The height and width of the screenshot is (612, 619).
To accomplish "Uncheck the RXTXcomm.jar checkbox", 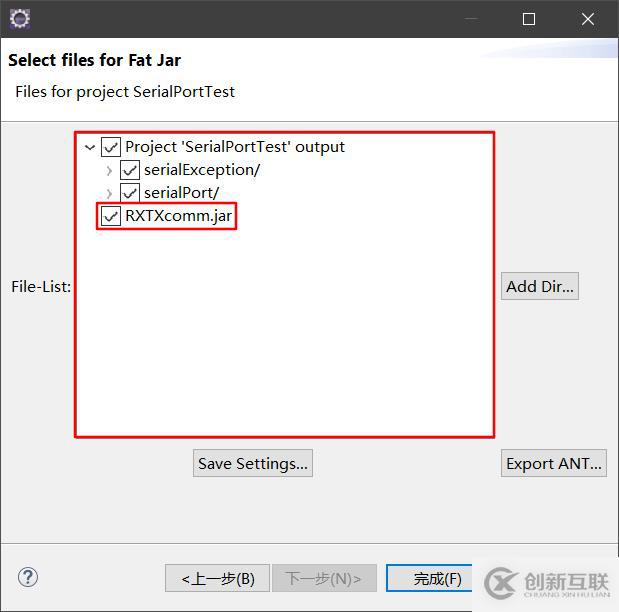I will tap(111, 216).
